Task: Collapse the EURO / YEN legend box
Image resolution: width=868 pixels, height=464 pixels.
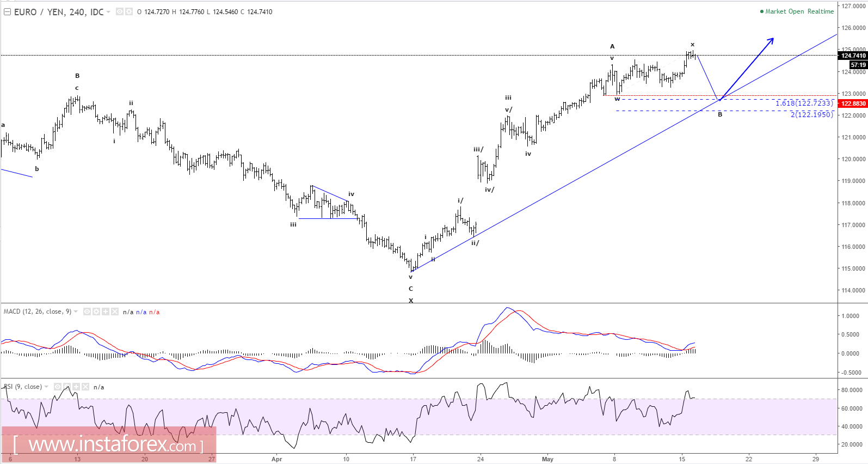Action: coord(8,12)
